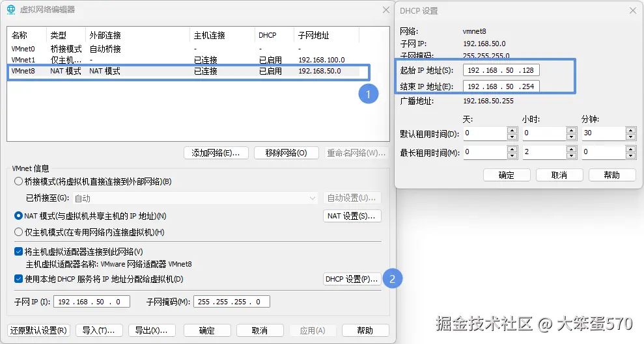Increase default lease minutes value
Screen dimensions: 644x344
click(631, 131)
